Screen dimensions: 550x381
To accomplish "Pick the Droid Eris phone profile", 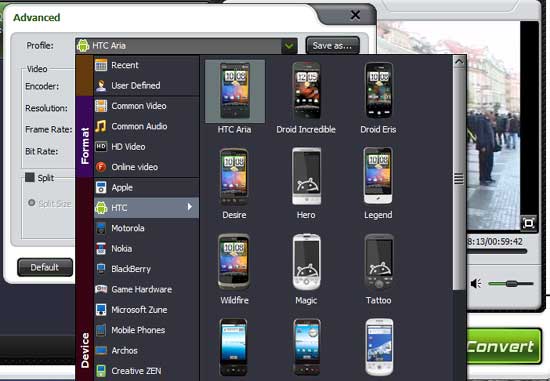I will 378,96.
